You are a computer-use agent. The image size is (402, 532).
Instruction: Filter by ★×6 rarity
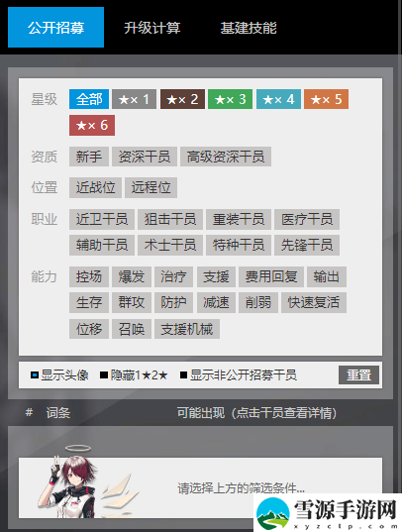[92, 125]
